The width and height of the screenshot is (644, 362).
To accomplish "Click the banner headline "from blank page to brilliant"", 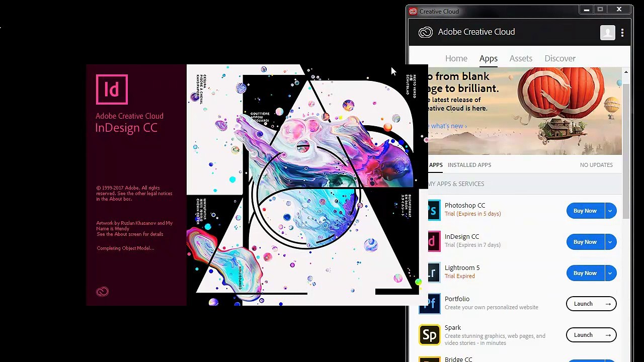I will click(463, 82).
